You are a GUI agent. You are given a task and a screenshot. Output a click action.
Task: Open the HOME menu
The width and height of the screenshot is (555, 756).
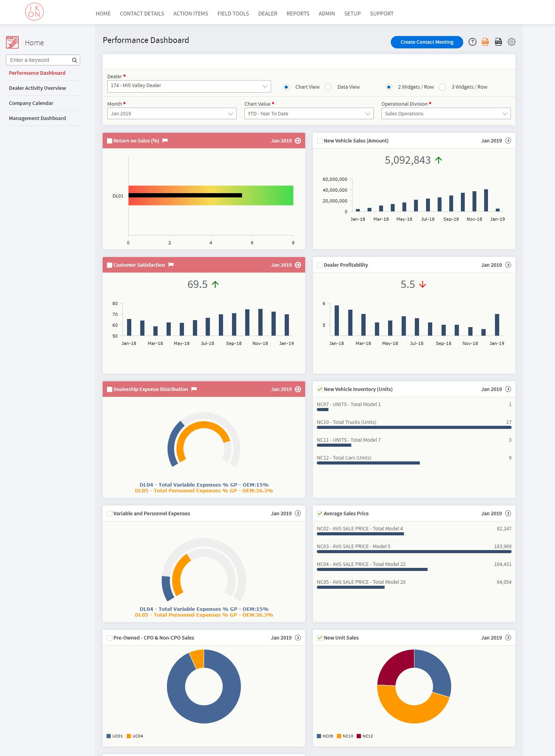[x=103, y=14]
